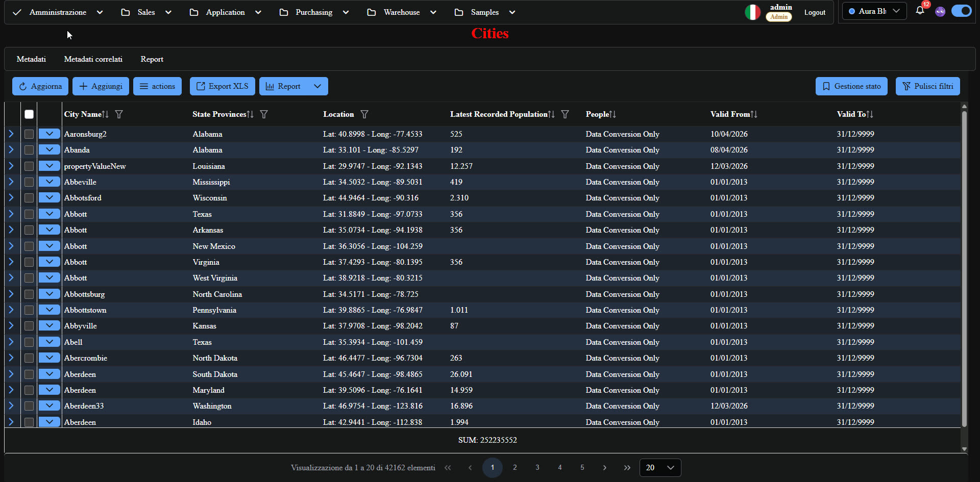Expand the Abanda row details

(x=11, y=149)
